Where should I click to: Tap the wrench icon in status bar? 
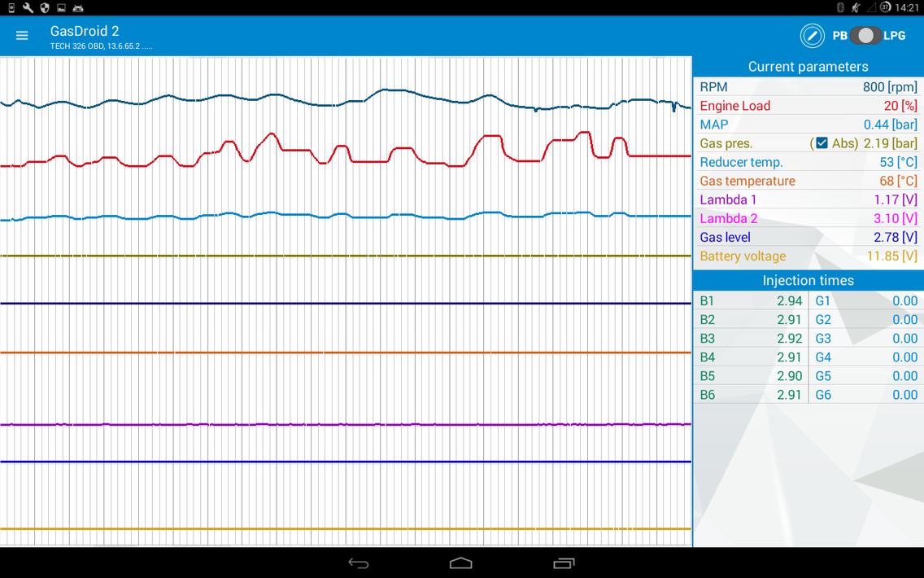(x=28, y=7)
